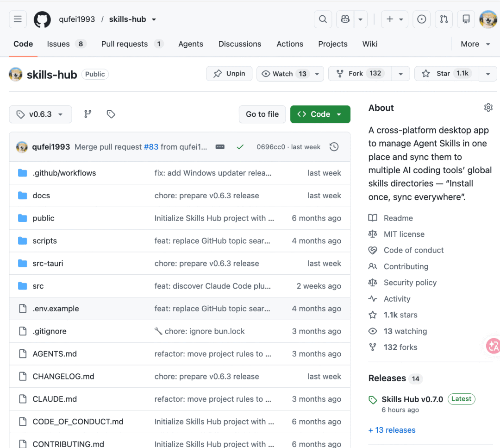Switch to the Code tab
Viewport: 500px width, 448px height.
23,44
